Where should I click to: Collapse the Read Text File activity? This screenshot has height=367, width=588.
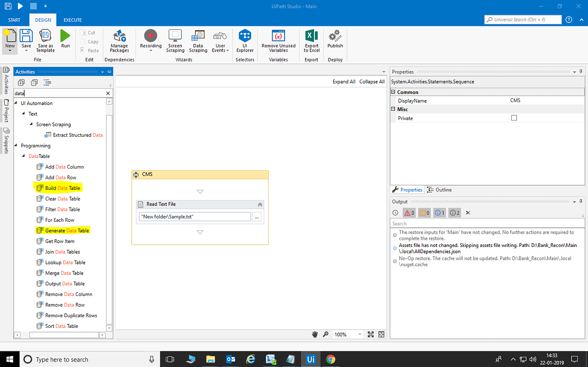260,204
